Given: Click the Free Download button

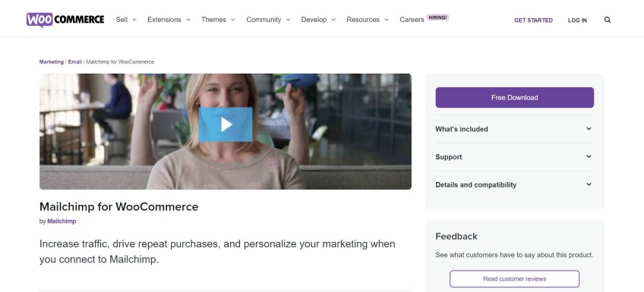Looking at the screenshot, I should [515, 98].
